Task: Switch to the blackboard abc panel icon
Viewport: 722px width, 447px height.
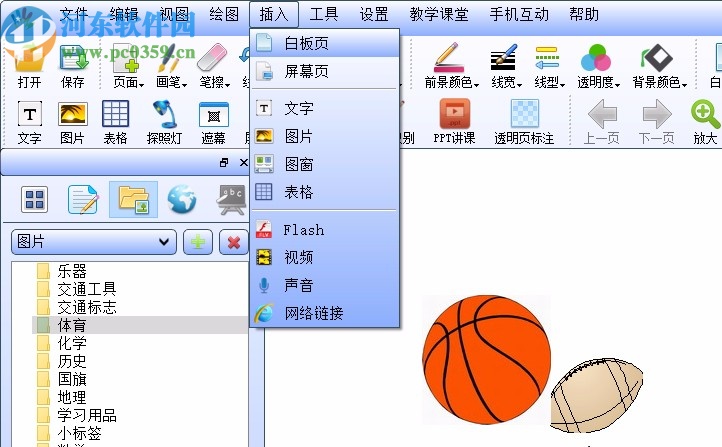Action: coord(231,200)
